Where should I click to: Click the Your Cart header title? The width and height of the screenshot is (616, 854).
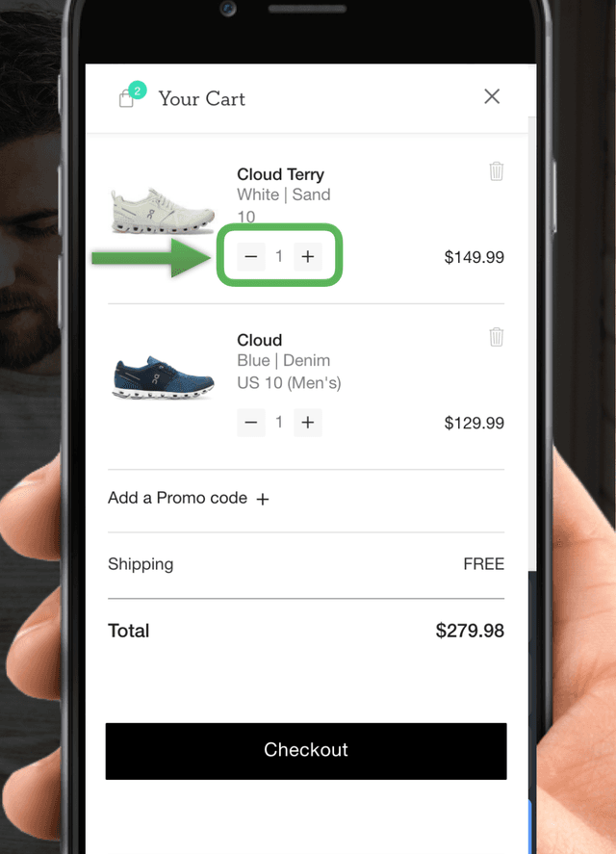tap(202, 98)
